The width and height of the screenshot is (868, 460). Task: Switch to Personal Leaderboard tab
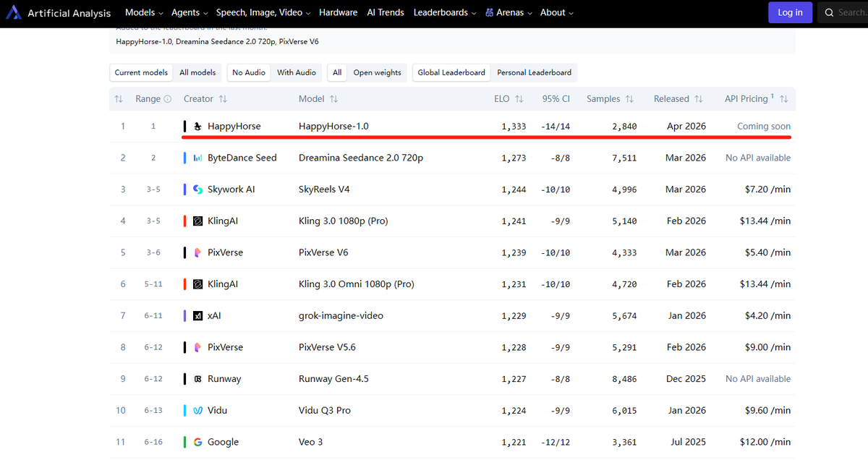[x=534, y=72]
